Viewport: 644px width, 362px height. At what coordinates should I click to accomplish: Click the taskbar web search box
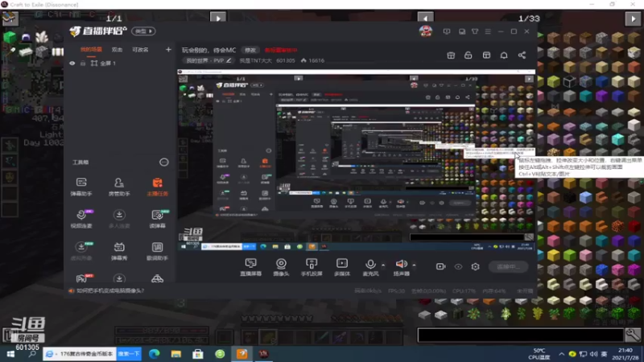tap(80, 354)
